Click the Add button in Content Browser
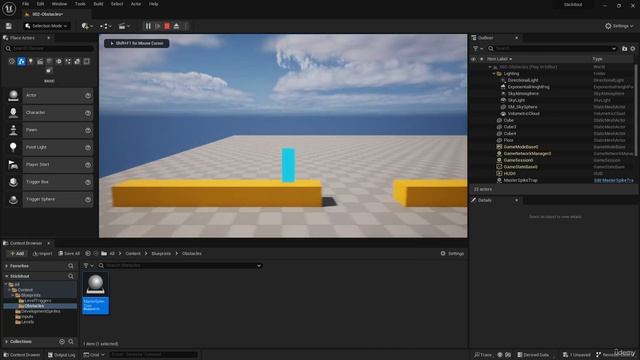 pyautogui.click(x=17, y=253)
